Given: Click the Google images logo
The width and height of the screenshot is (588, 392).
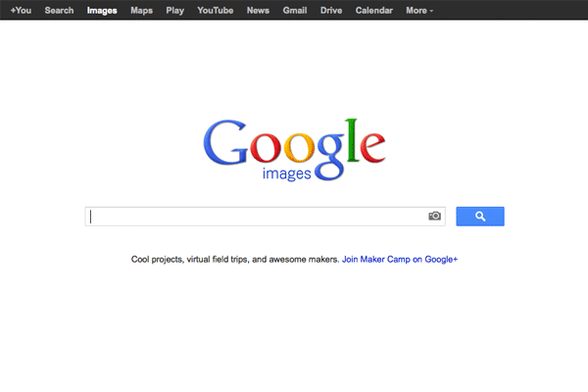Looking at the screenshot, I should (x=294, y=150).
